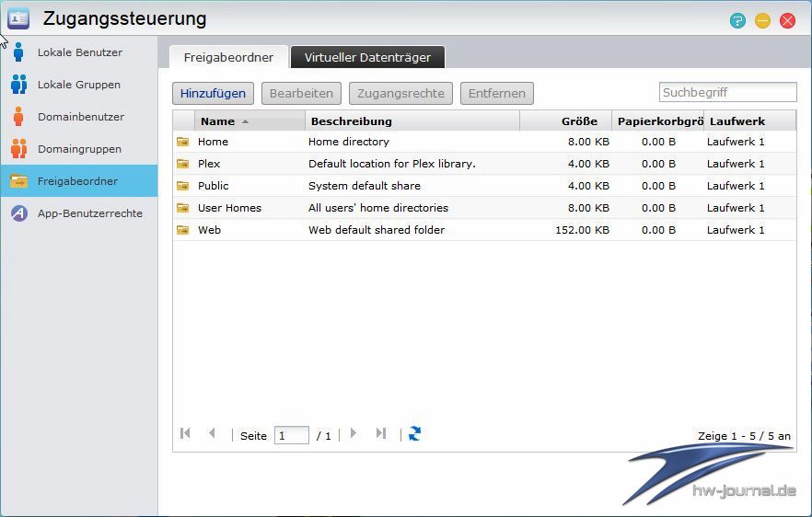This screenshot has height=517, width=812.
Task: Click the orange domain group icon
Action: [x=18, y=148]
